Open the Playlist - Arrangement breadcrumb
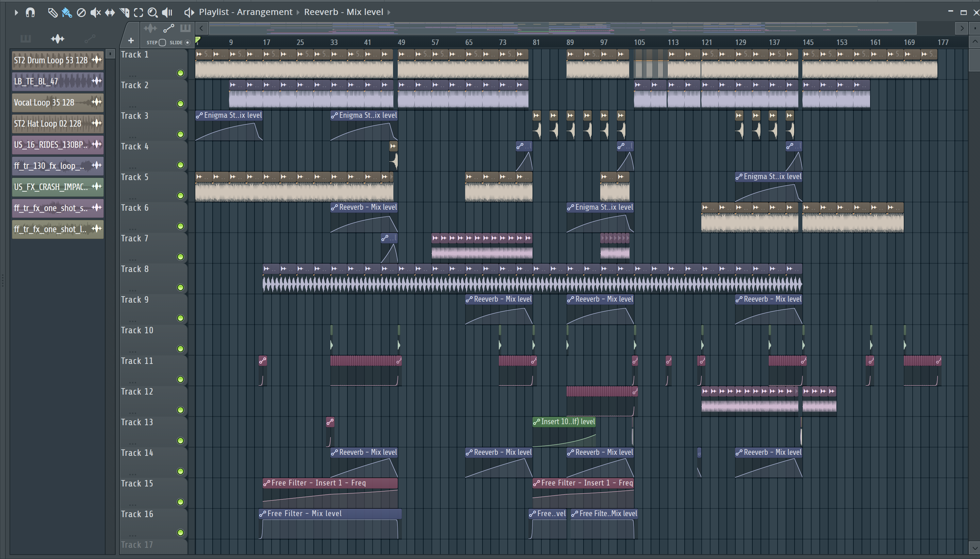 pos(246,12)
